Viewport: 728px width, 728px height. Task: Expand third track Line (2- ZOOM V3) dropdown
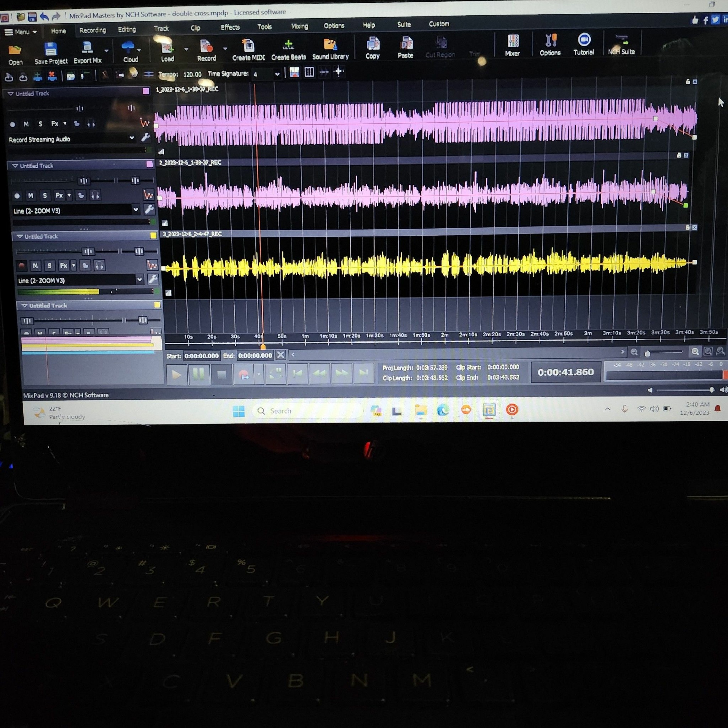pos(140,280)
